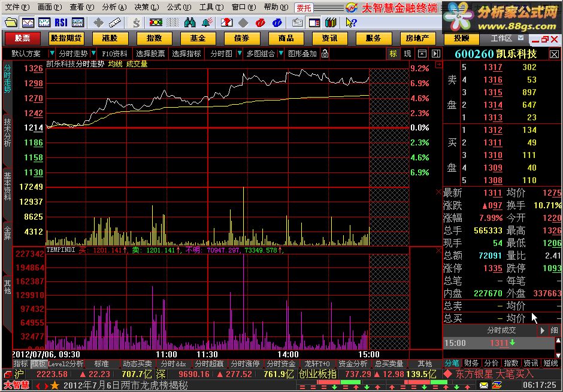This screenshot has height=392, width=563.
Task: Click the 房地产 category button
Action: point(417,38)
